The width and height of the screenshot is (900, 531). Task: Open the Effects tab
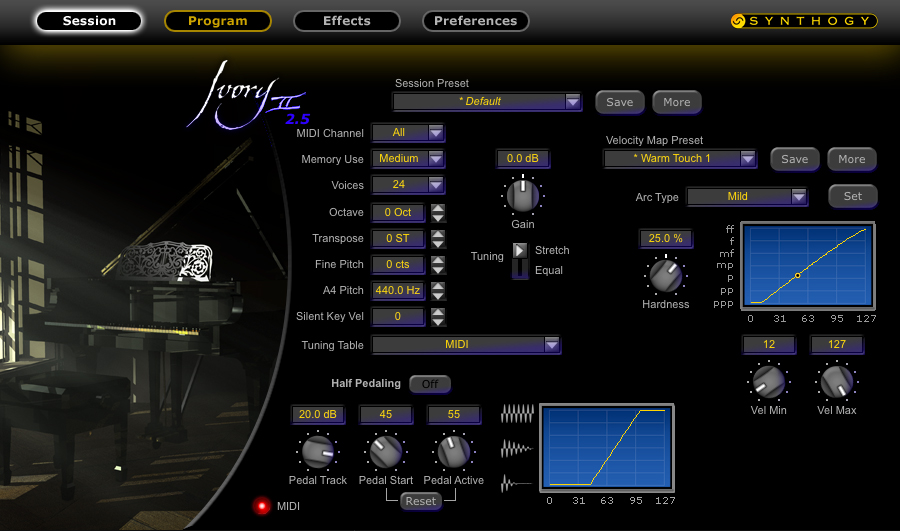point(347,21)
